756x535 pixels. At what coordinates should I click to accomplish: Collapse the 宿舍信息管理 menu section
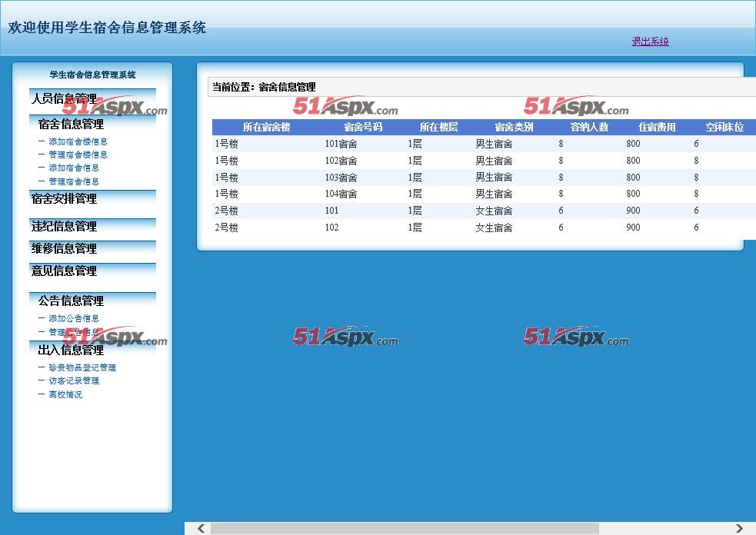pos(71,124)
